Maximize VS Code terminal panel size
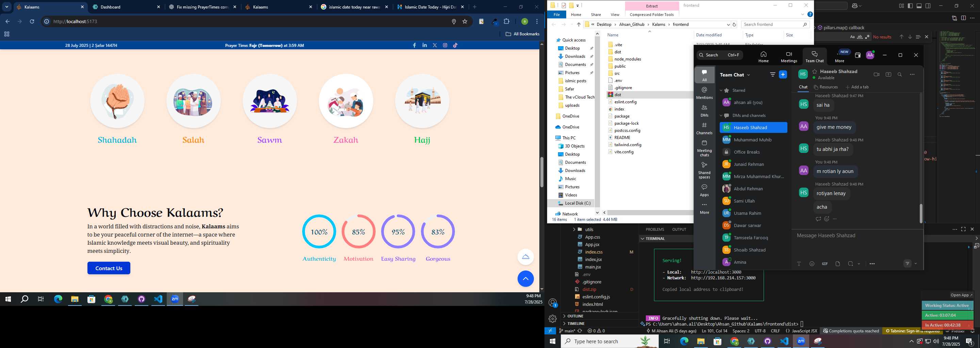 [963, 229]
